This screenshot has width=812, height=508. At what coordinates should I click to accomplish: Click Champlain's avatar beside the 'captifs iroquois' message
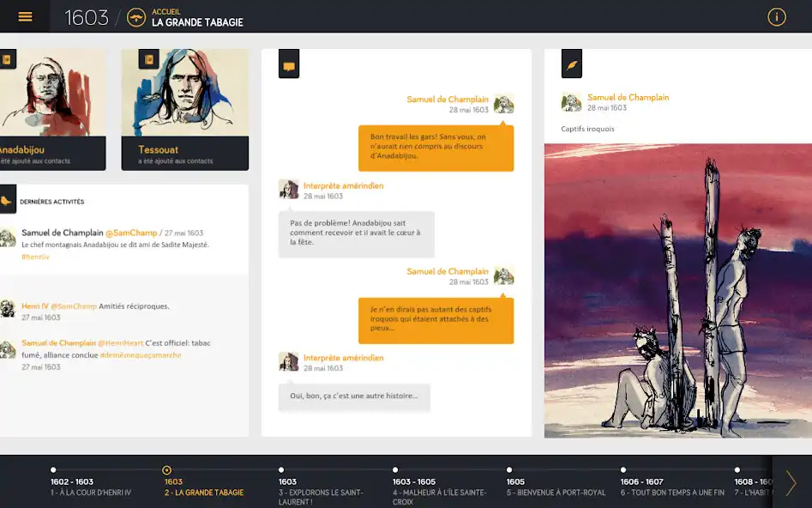coord(503,275)
